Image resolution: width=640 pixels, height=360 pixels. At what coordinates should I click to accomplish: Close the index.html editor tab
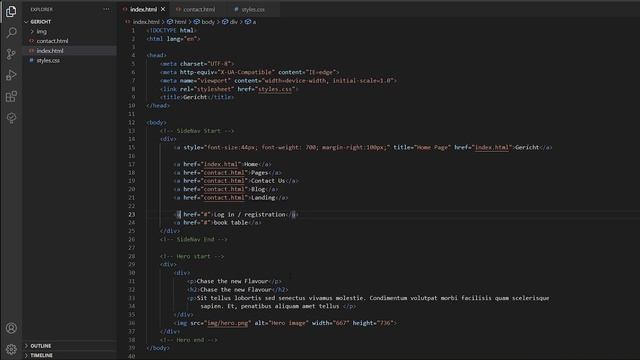163,9
